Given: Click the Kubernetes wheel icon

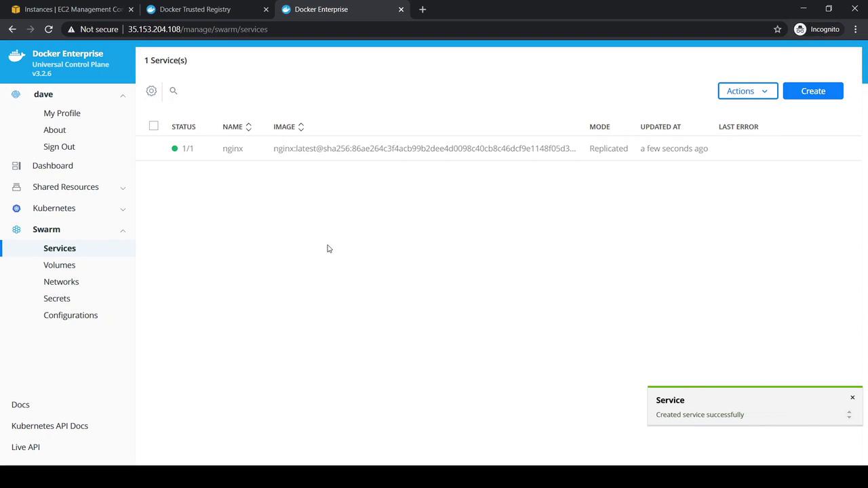Looking at the screenshot, I should pos(16,208).
